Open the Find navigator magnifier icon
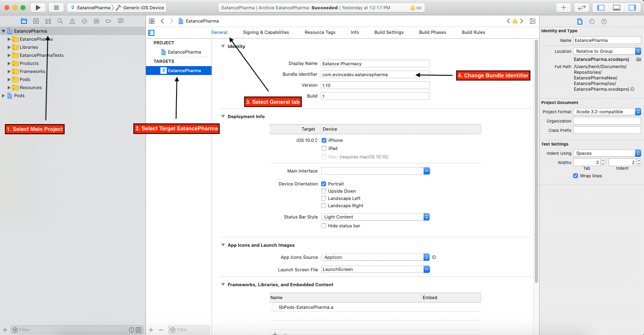 click(60, 21)
